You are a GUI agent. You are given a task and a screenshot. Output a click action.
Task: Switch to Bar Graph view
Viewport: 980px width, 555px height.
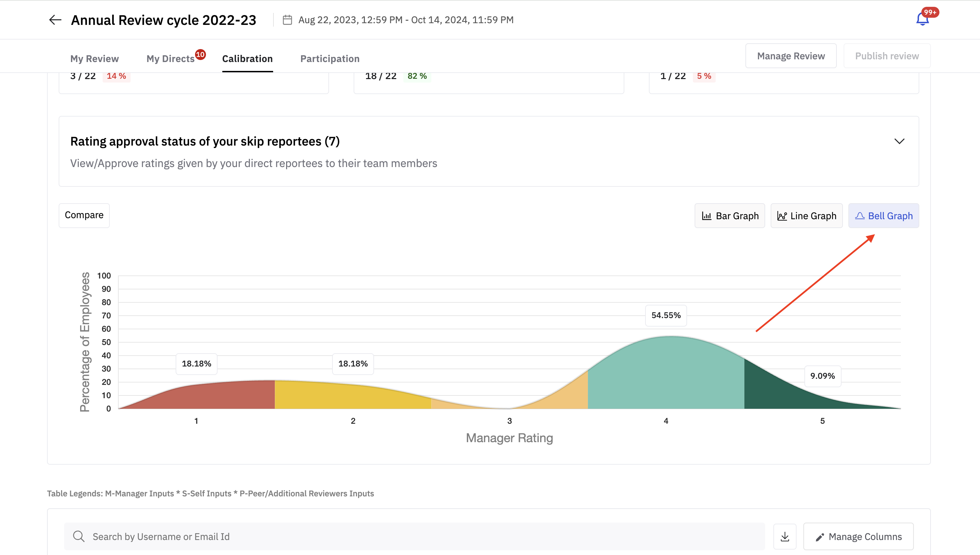(x=730, y=216)
